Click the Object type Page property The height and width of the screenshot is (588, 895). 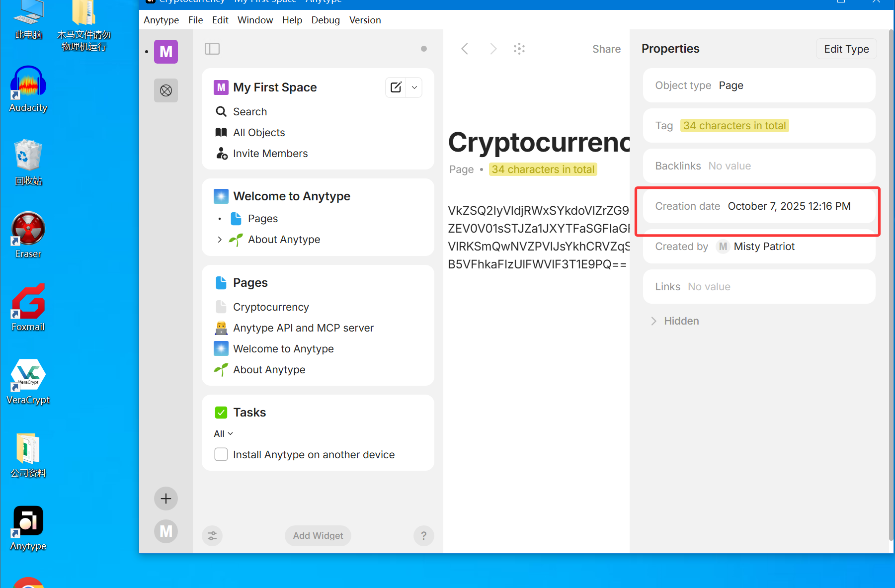(759, 85)
